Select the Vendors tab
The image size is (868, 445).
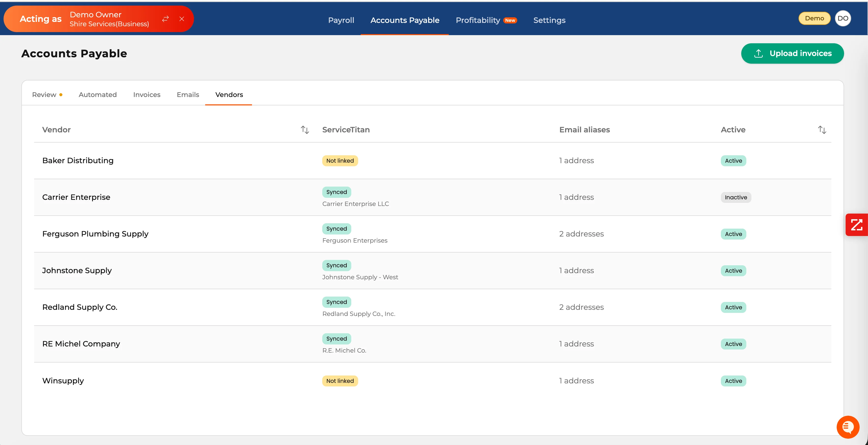click(229, 95)
